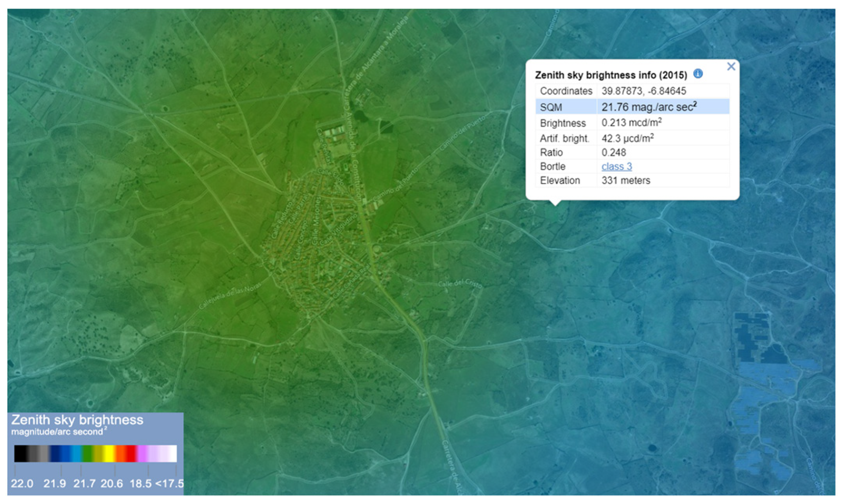Click the yellow segment of legend colorbar
This screenshot has width=842, height=504.
pos(109,453)
